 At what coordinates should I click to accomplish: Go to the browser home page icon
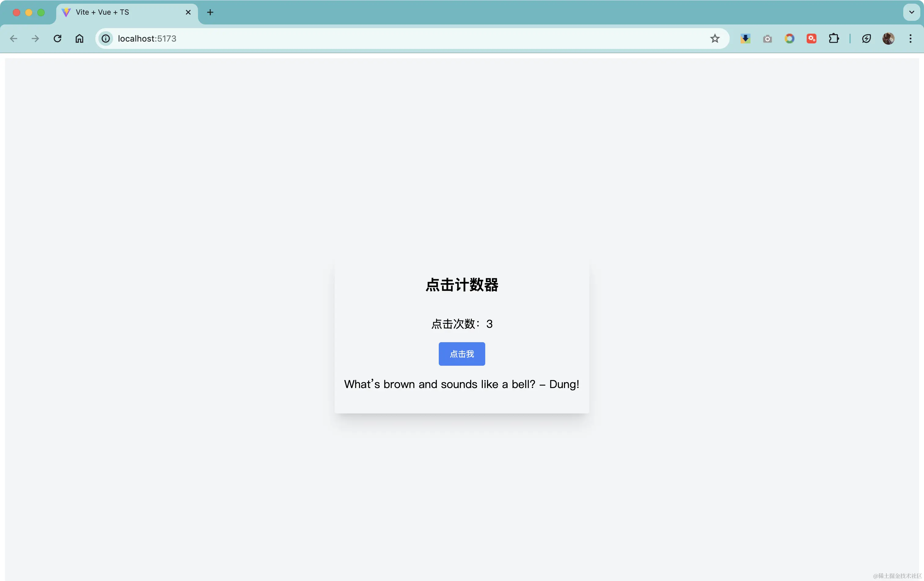click(79, 39)
